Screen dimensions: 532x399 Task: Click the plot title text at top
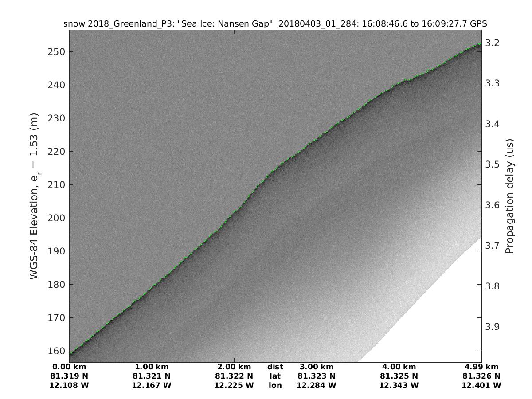(275, 23)
